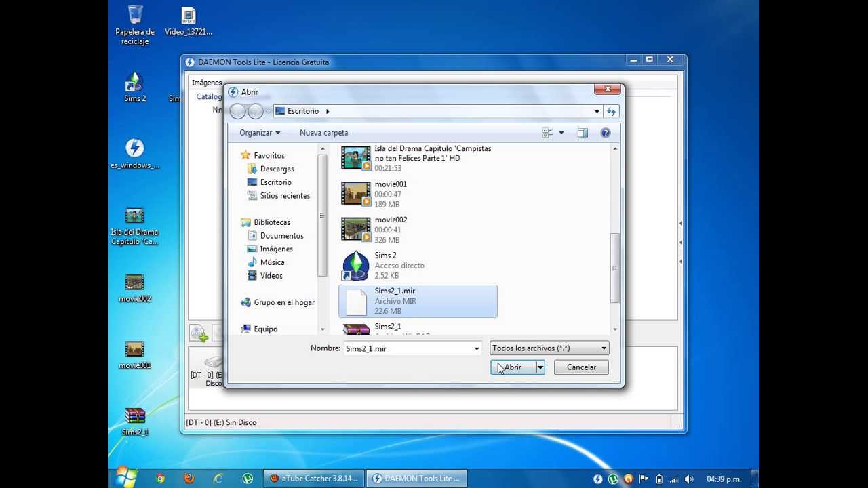Show the preview pane
The height and width of the screenshot is (488, 868).
click(x=583, y=133)
